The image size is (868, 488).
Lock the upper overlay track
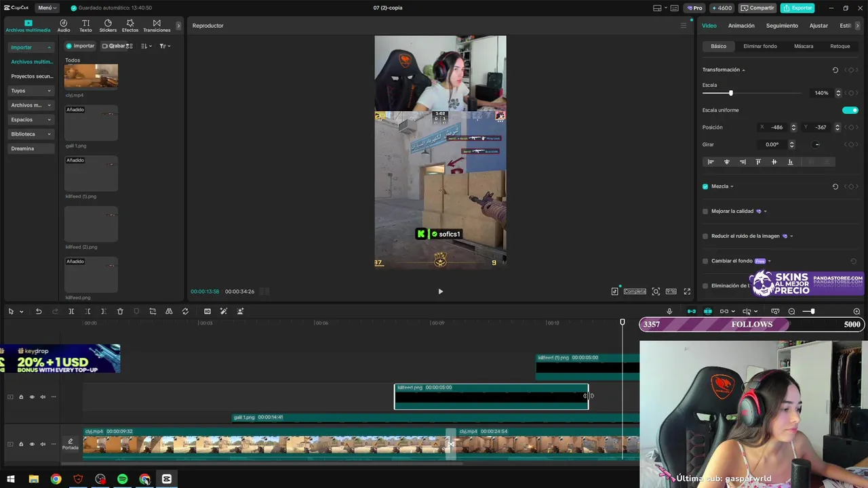21,397
